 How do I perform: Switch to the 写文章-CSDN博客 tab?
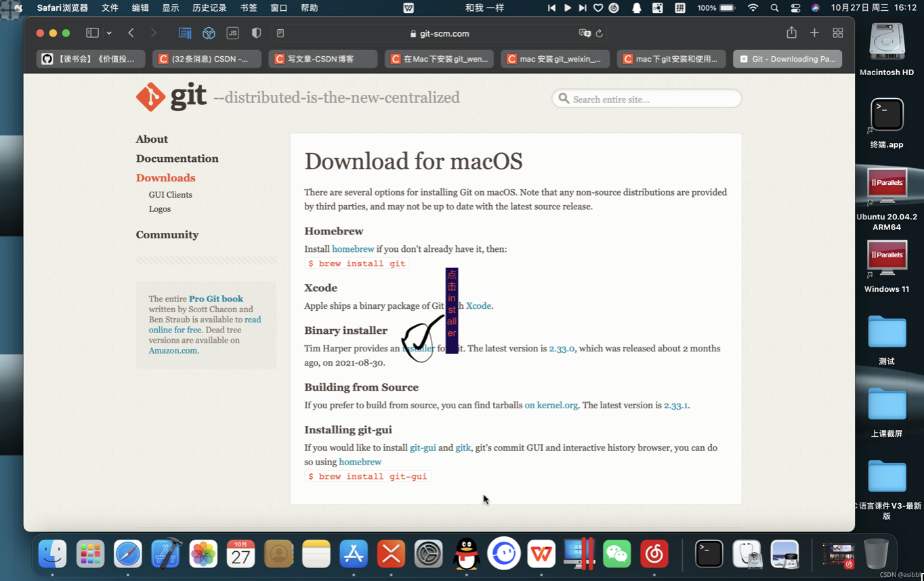(x=323, y=59)
